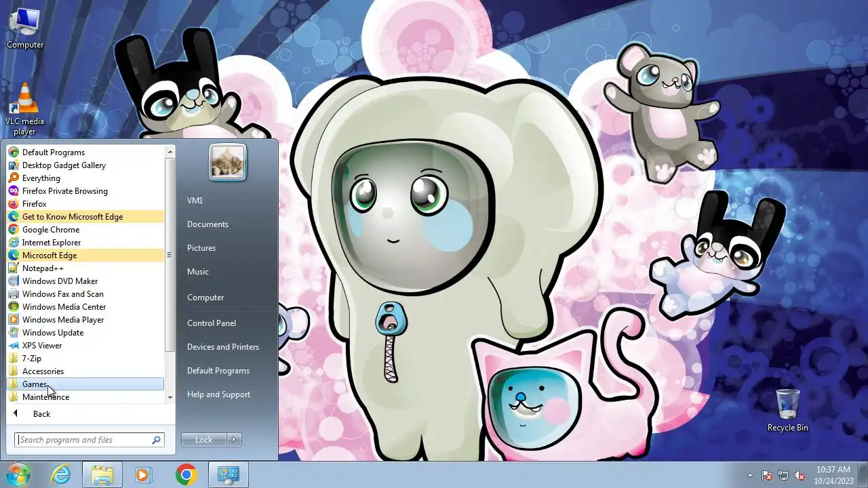Screen dimensions: 868x488
Task: Launch Desktop Gadget Gallery icon
Action: tap(14, 165)
